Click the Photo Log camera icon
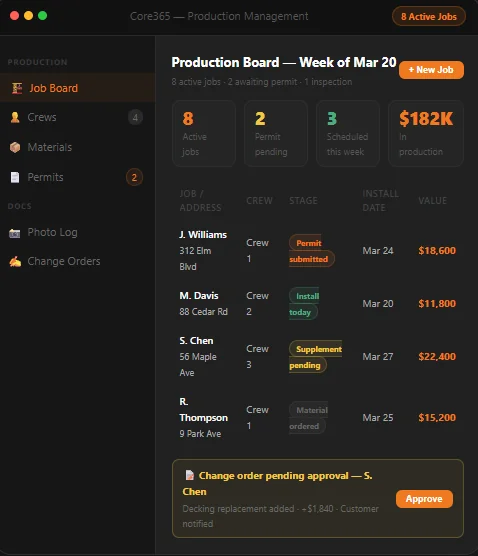This screenshot has width=478, height=556. tap(15, 233)
